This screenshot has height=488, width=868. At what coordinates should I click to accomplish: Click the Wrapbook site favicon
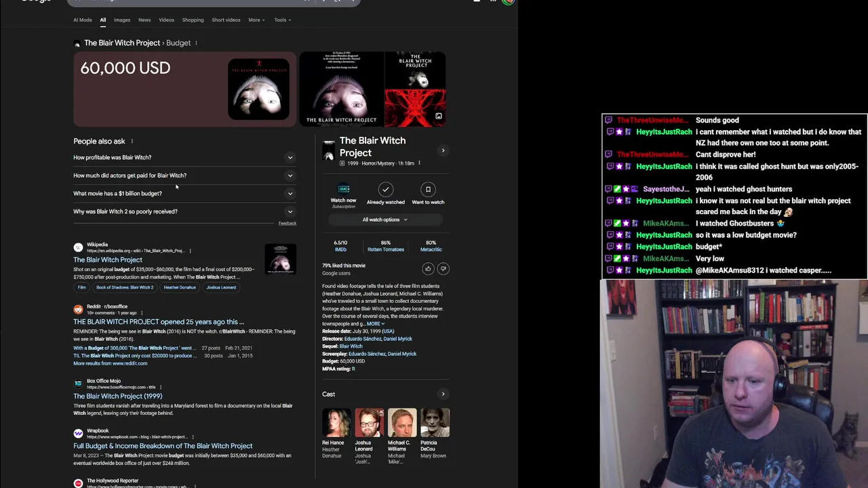click(x=78, y=433)
